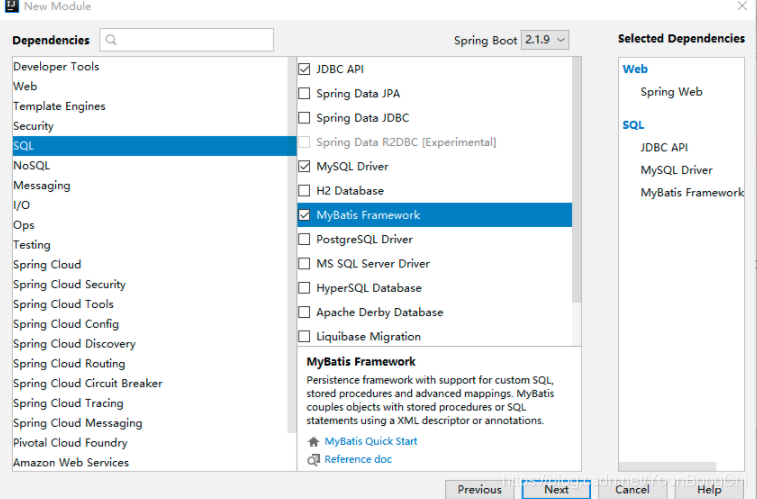Click the Web heading in Selected Dependencies

click(635, 69)
